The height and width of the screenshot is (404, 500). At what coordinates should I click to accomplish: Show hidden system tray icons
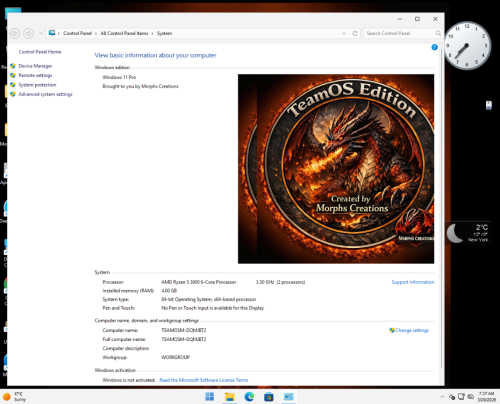[442, 397]
